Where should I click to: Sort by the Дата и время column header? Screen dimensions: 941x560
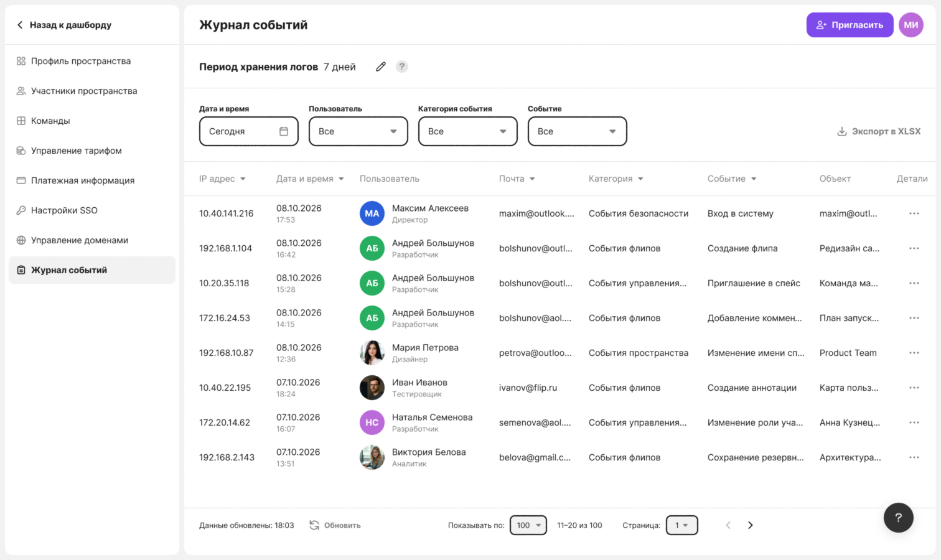coord(310,179)
